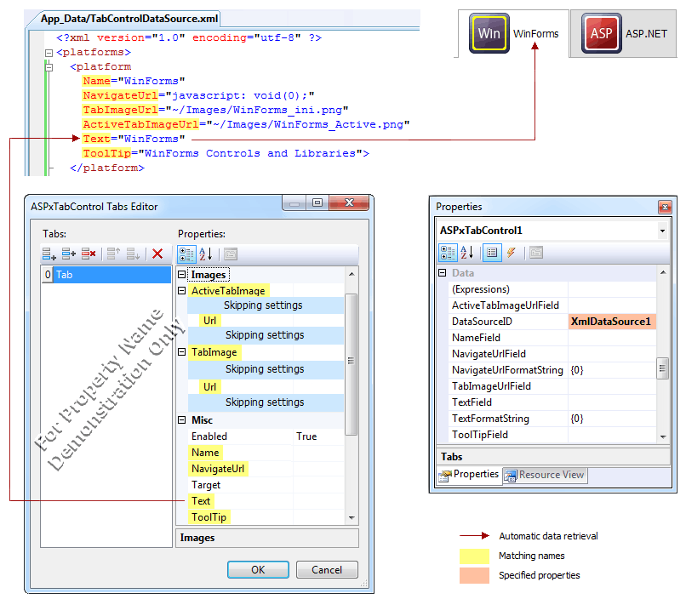Click the Tabs Editor property grid scrollbar thumb
The image size is (686, 616).
click(x=351, y=364)
